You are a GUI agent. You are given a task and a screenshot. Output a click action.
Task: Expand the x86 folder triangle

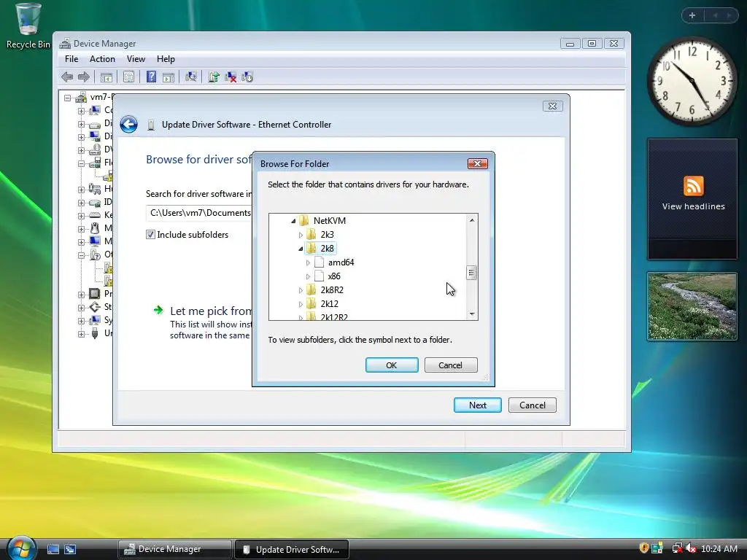pos(308,276)
